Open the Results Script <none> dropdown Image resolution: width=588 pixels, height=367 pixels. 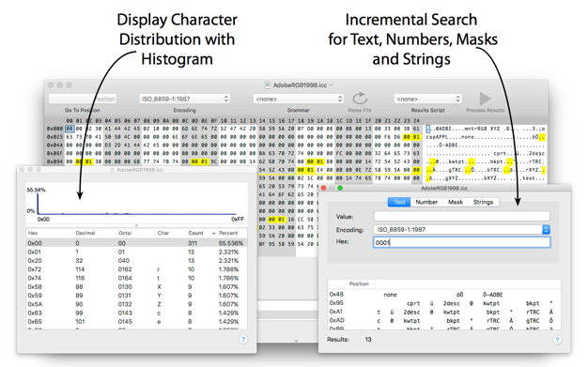(428, 99)
